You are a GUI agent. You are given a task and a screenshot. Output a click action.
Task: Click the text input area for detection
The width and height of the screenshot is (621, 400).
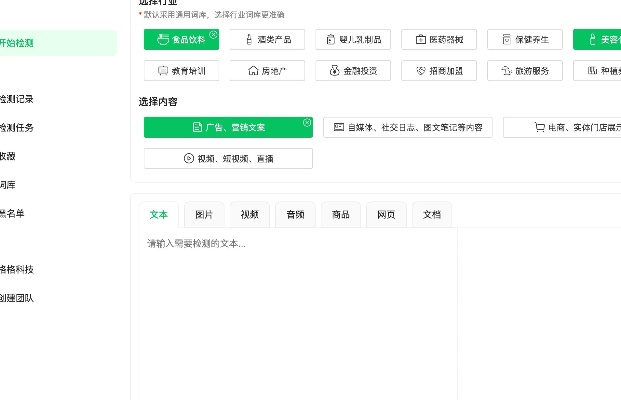point(298,314)
